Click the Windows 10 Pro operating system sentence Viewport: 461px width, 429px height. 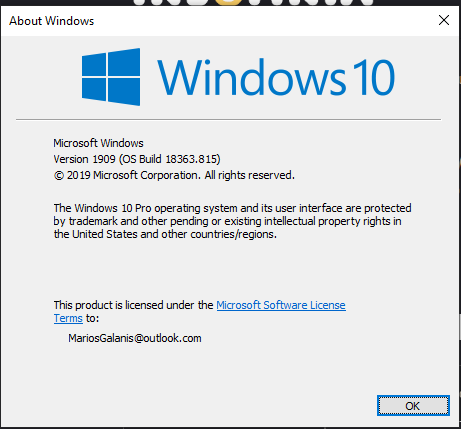(x=232, y=208)
